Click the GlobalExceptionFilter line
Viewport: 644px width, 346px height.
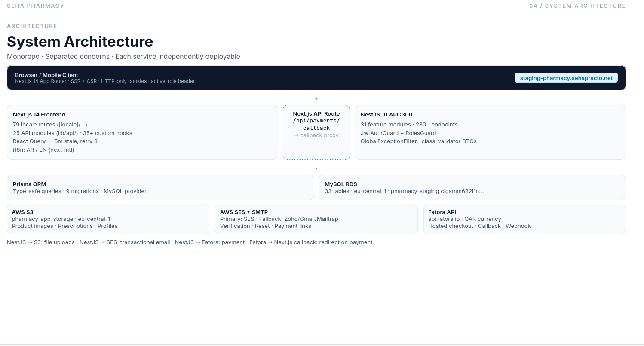click(419, 141)
